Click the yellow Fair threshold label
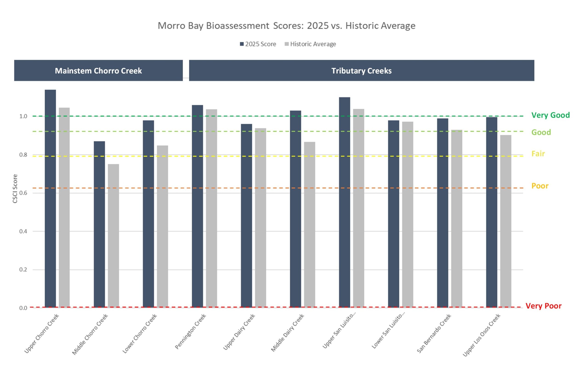The height and width of the screenshot is (369, 588). tap(538, 154)
